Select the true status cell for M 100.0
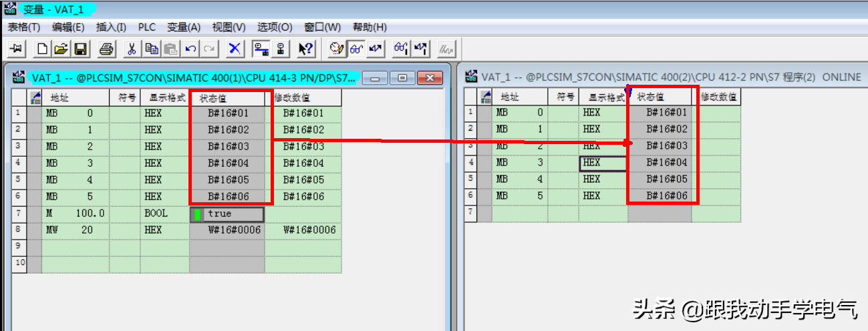This screenshot has width=868, height=331. point(227,214)
